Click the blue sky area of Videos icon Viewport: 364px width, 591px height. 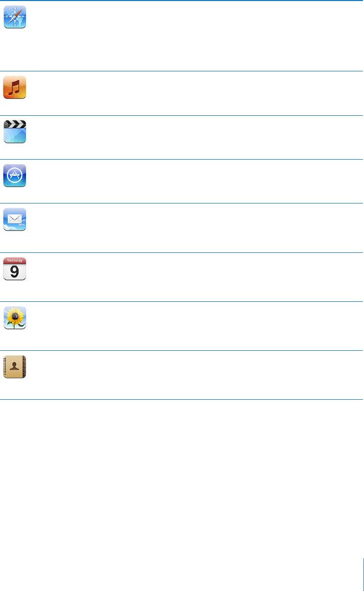15,135
